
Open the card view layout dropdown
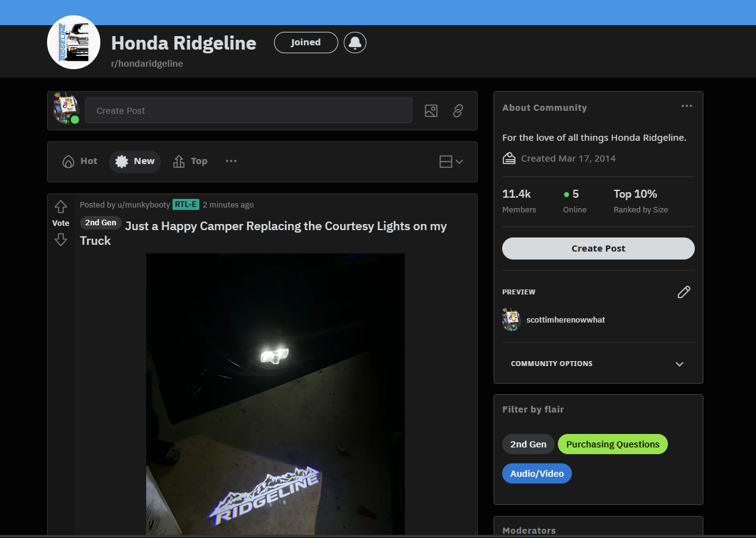[x=451, y=162]
